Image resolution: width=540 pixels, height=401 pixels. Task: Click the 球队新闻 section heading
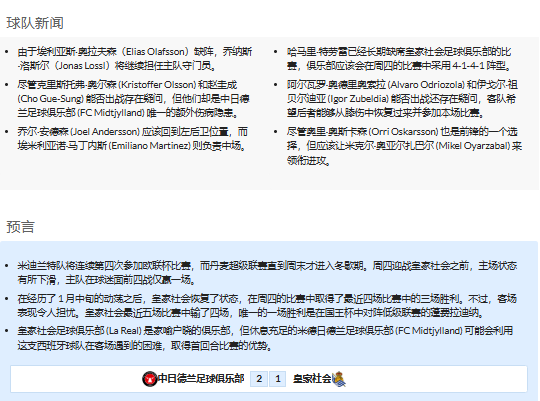coord(35,23)
